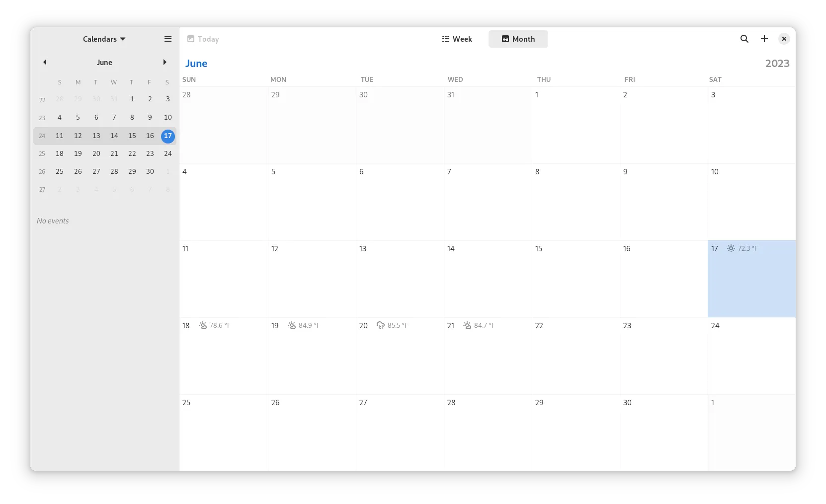Image resolution: width=826 pixels, height=504 pixels.
Task: Select the June 14 cell in month grid
Action: (487, 283)
